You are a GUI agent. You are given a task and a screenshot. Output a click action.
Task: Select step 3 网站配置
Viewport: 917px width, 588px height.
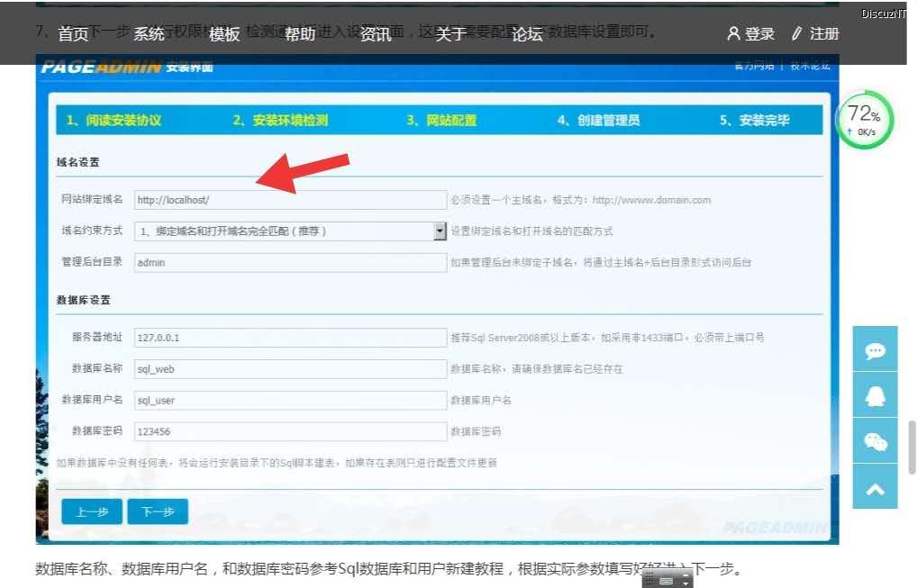coord(441,121)
